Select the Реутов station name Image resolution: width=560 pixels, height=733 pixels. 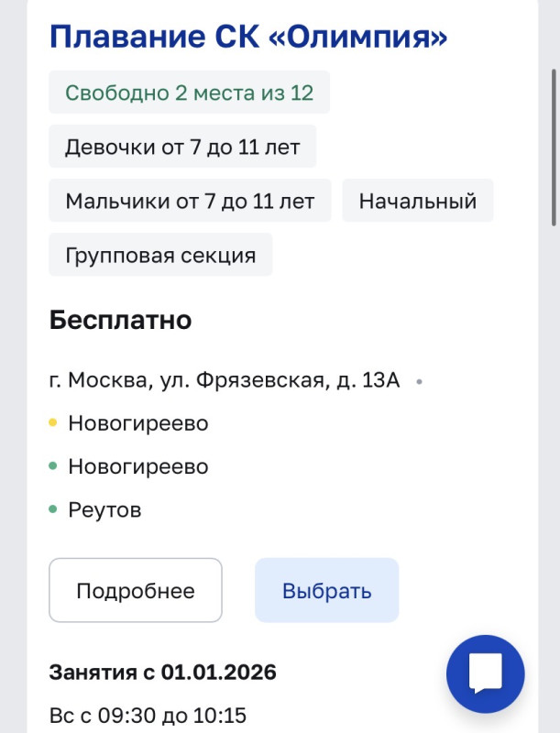(104, 509)
